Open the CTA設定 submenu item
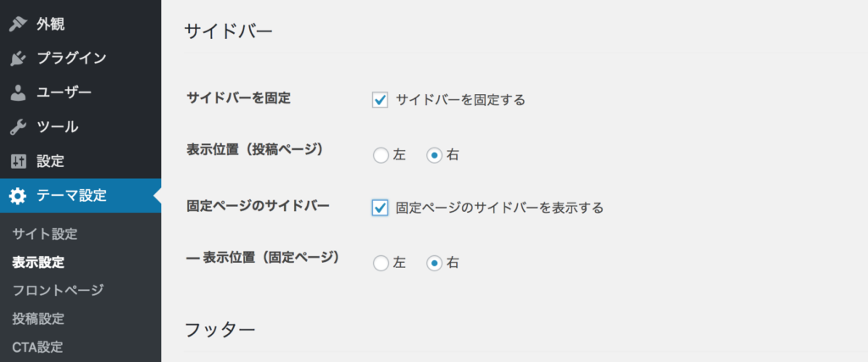The height and width of the screenshot is (362, 868). pos(37,347)
